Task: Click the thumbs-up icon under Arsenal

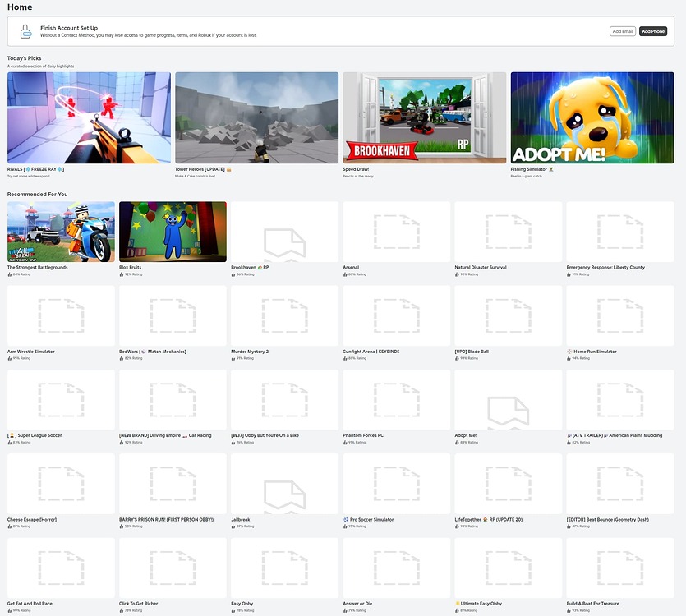Action: pyautogui.click(x=346, y=274)
